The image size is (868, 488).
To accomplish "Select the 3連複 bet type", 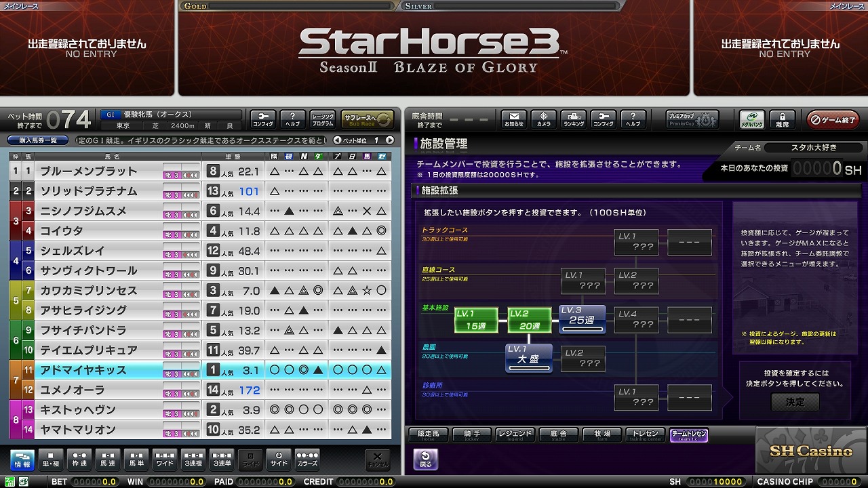I will click(x=193, y=460).
